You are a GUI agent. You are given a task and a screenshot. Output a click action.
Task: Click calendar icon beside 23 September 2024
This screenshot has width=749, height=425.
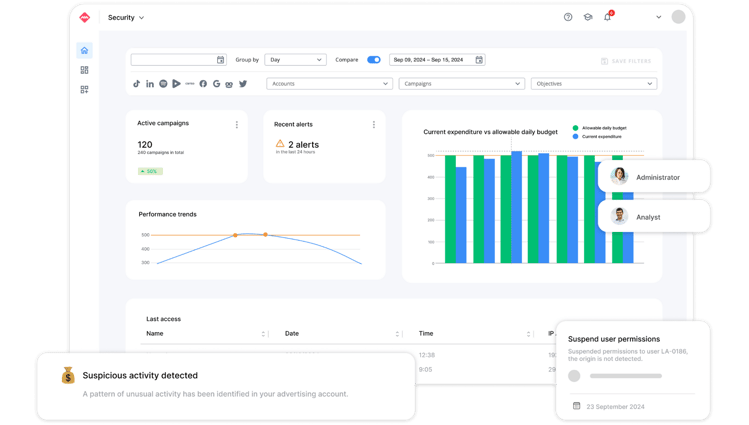pos(577,406)
